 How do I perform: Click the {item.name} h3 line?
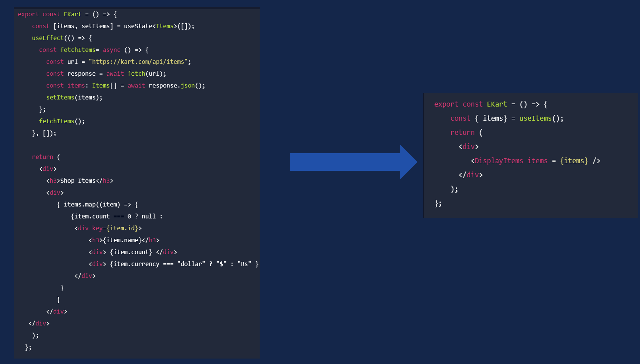pyautogui.click(x=124, y=240)
